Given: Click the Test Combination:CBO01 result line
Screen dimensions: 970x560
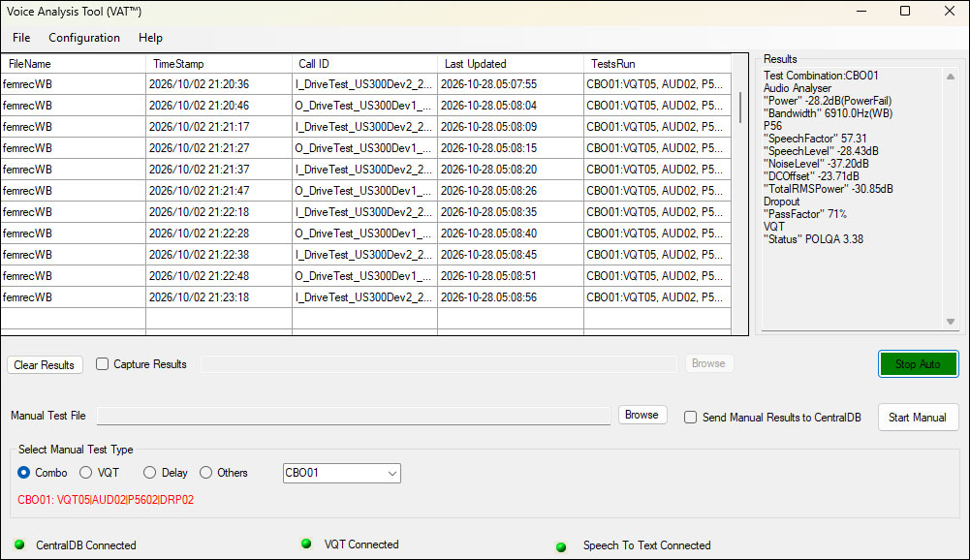Looking at the screenshot, I should 821,76.
